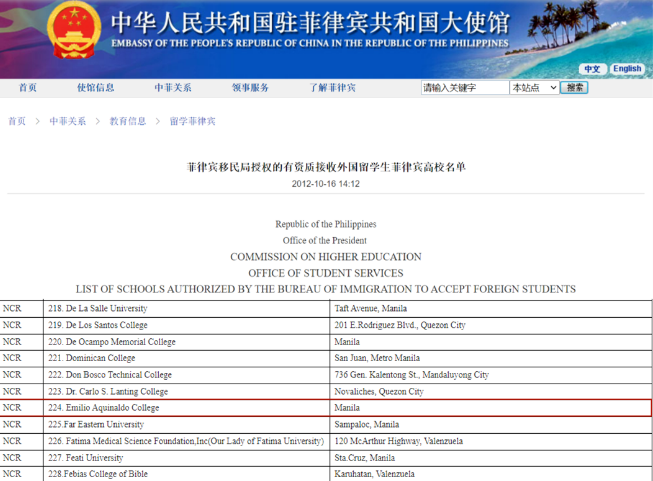Click the Feati University table cell
This screenshot has height=481, width=653.
pos(89,458)
